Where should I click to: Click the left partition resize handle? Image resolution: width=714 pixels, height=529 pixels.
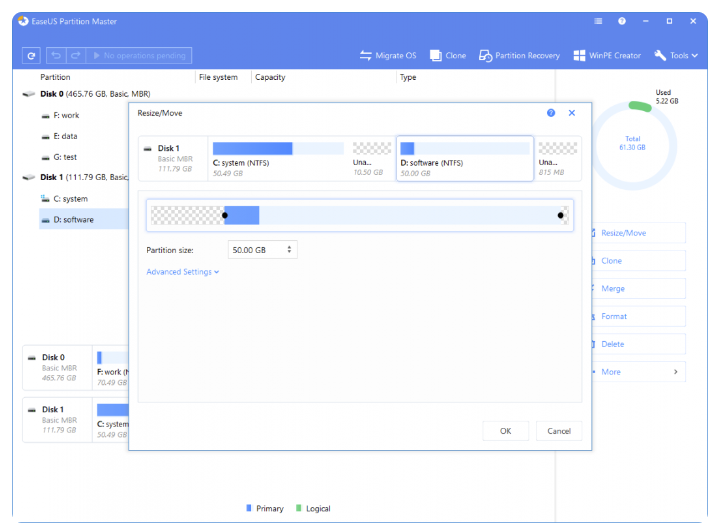pos(225,215)
